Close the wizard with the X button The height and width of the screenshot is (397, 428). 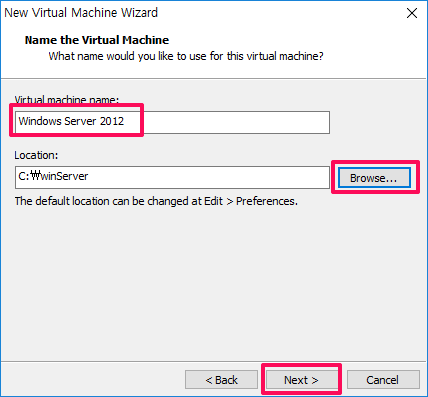[412, 13]
